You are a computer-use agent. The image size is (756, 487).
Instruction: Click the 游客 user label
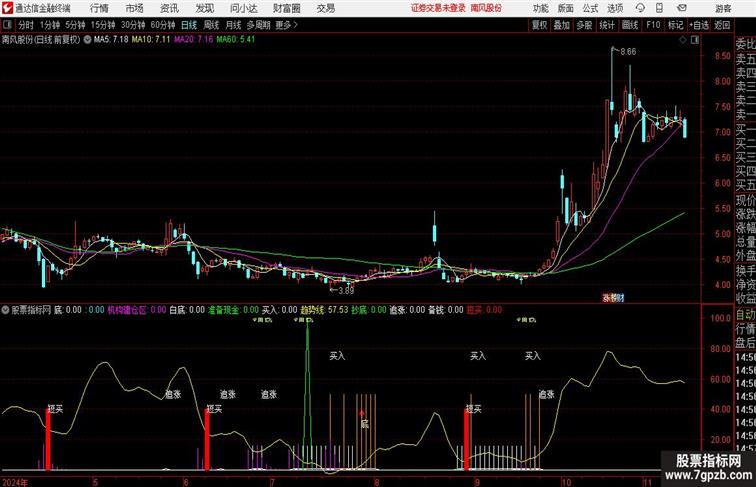723,8
